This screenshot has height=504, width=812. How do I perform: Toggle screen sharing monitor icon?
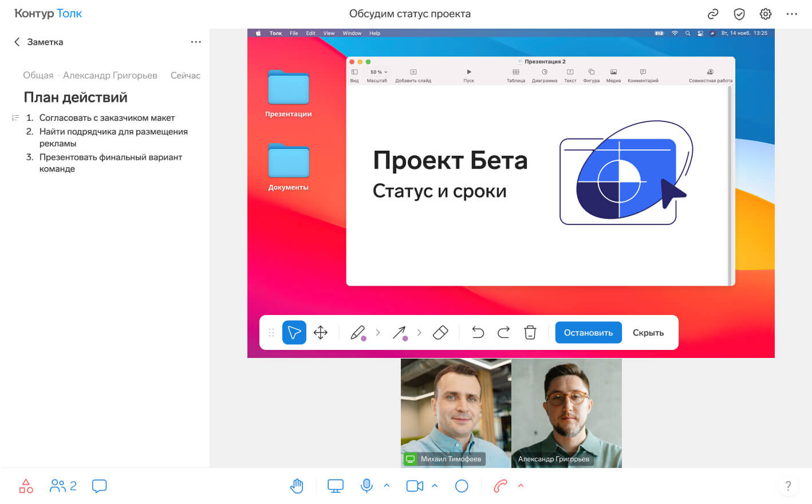336,486
